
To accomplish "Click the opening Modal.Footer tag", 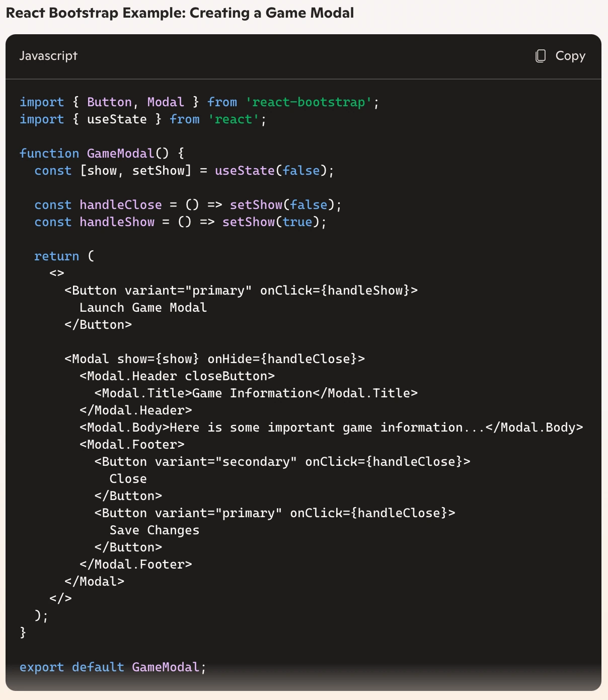I will tap(132, 445).
